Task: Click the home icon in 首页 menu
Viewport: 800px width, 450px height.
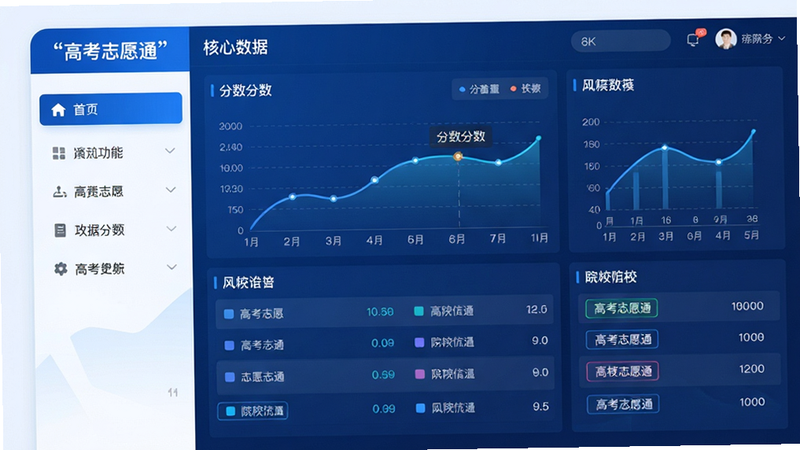Action: pyautogui.click(x=58, y=110)
